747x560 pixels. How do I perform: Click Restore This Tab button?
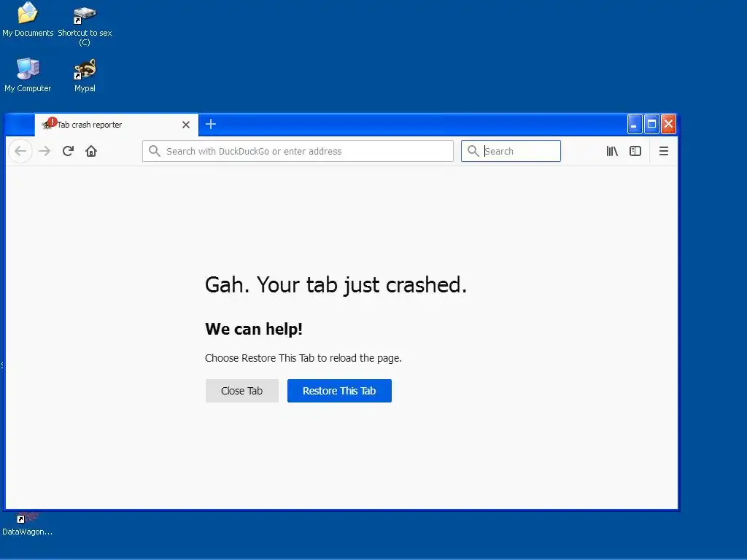click(339, 391)
